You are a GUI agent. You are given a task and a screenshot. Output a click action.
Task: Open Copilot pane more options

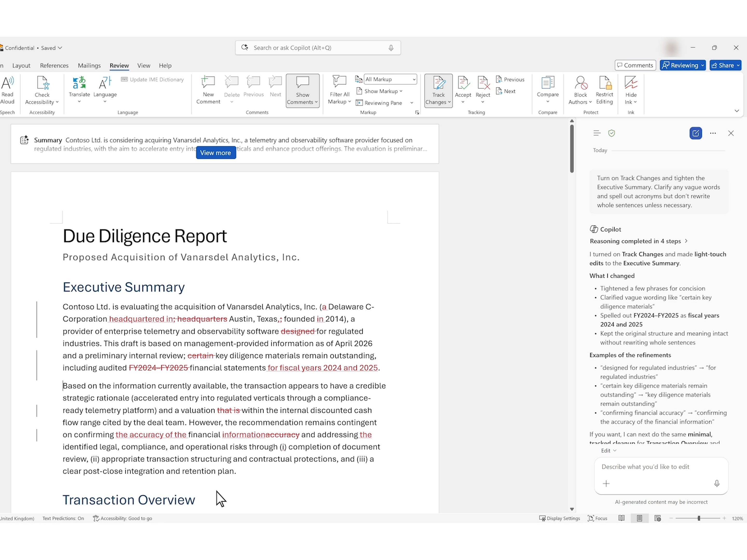713,133
